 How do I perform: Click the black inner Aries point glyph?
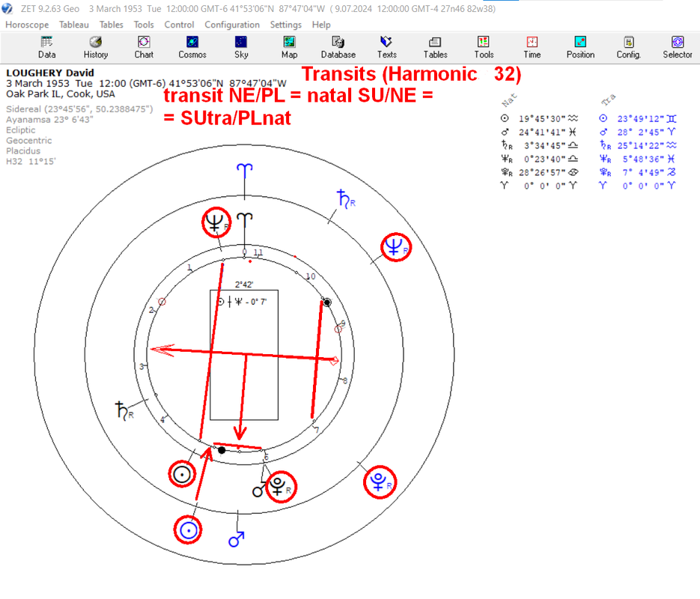245,219
